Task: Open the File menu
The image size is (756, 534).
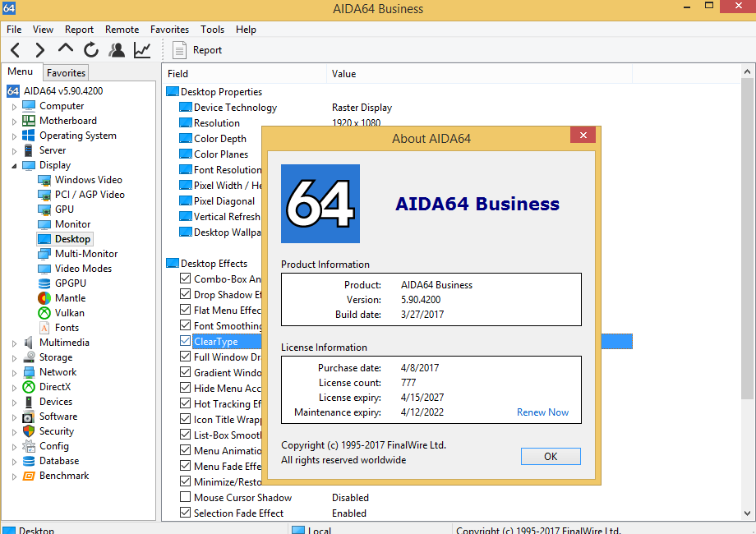Action: click(x=14, y=30)
